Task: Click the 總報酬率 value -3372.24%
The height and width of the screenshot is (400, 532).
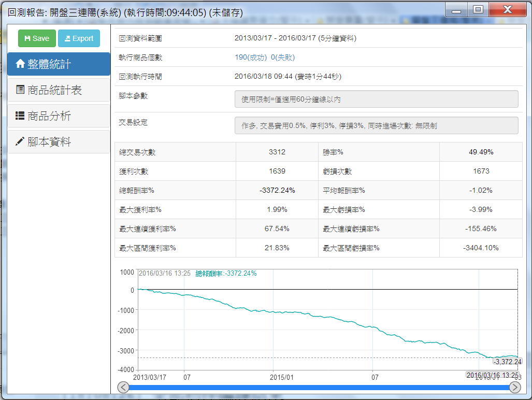Action: click(x=277, y=190)
